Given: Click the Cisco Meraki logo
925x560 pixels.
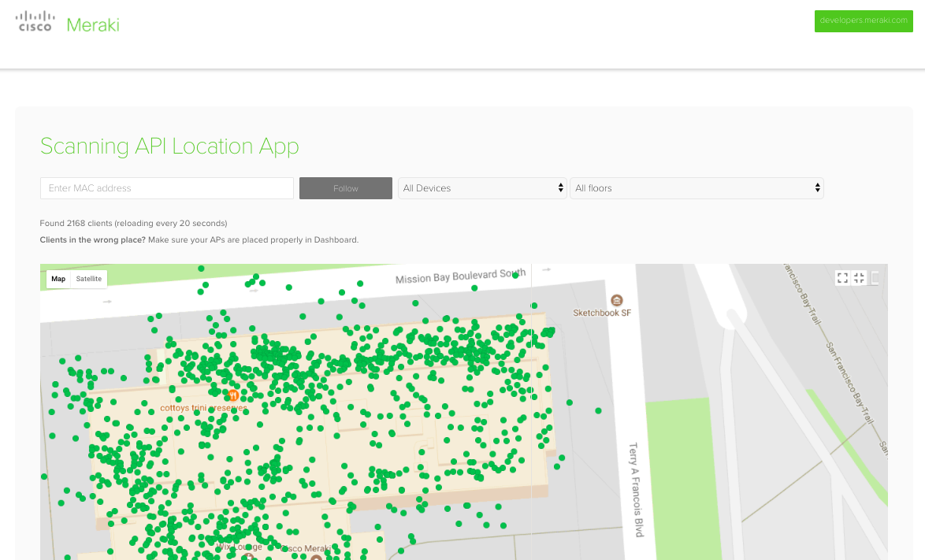Looking at the screenshot, I should coord(68,23).
